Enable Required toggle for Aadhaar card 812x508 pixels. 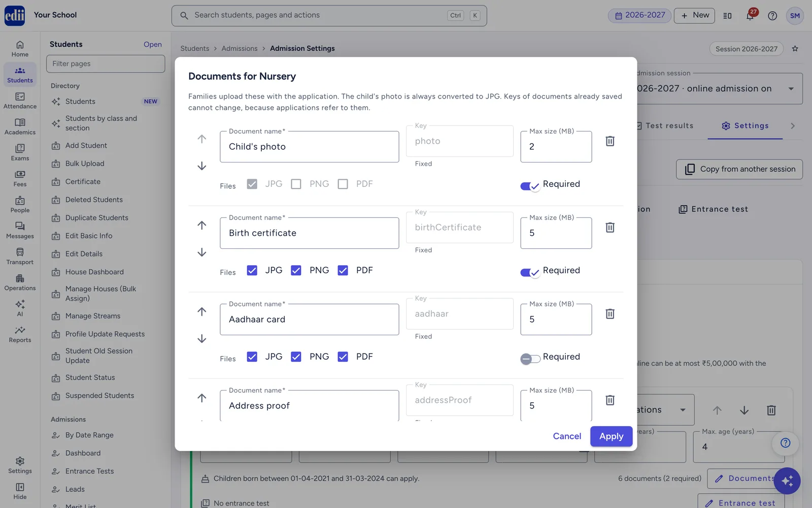coord(530,359)
